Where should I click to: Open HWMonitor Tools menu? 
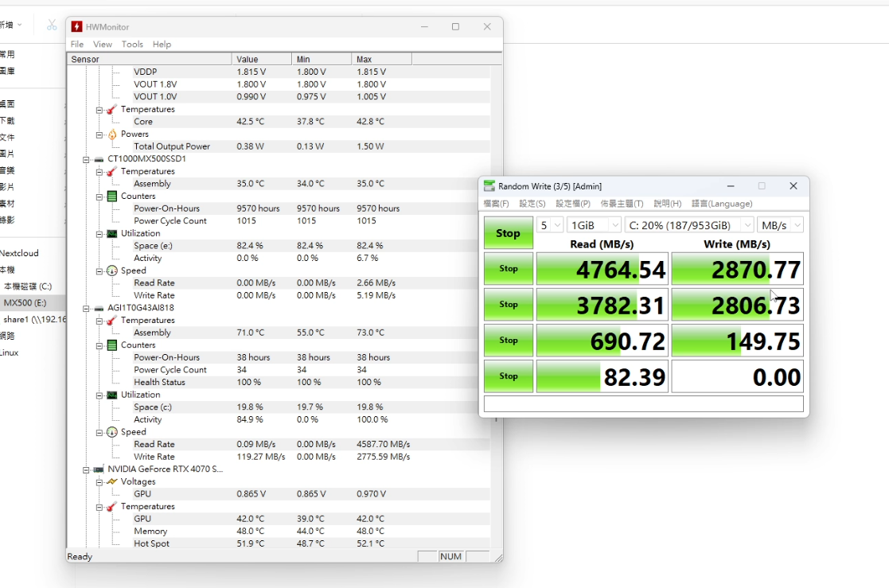[132, 45]
